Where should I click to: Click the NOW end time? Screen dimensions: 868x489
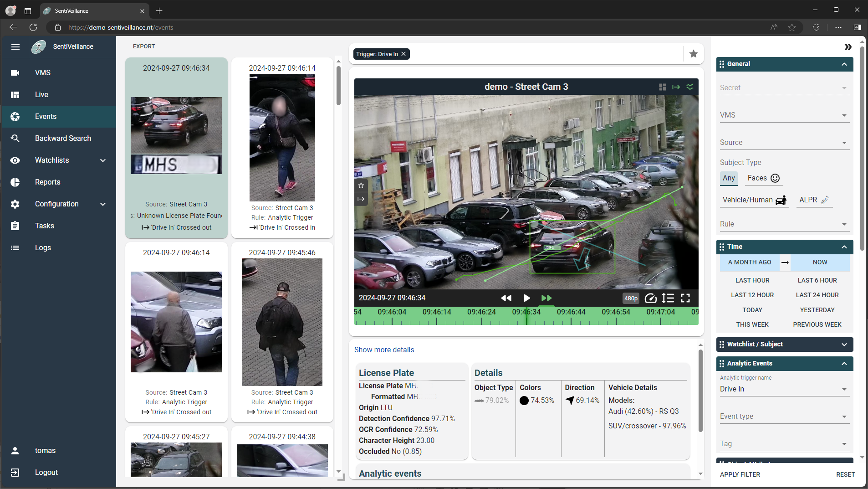click(820, 263)
